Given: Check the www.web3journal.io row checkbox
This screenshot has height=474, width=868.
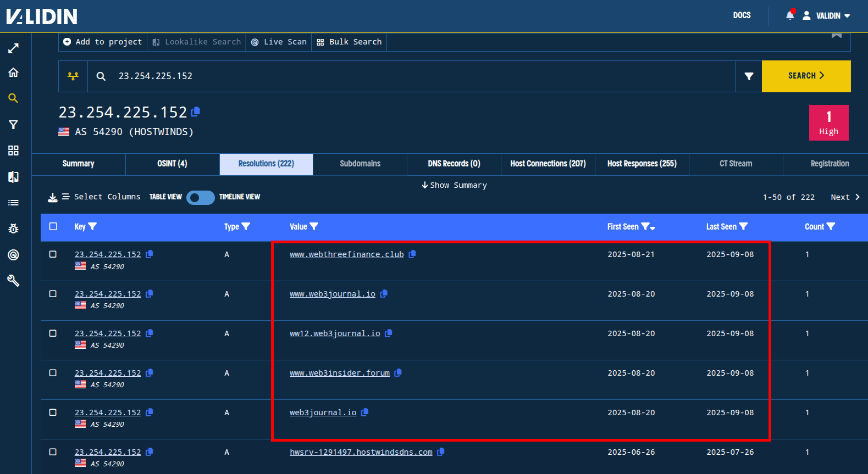Looking at the screenshot, I should [x=53, y=294].
